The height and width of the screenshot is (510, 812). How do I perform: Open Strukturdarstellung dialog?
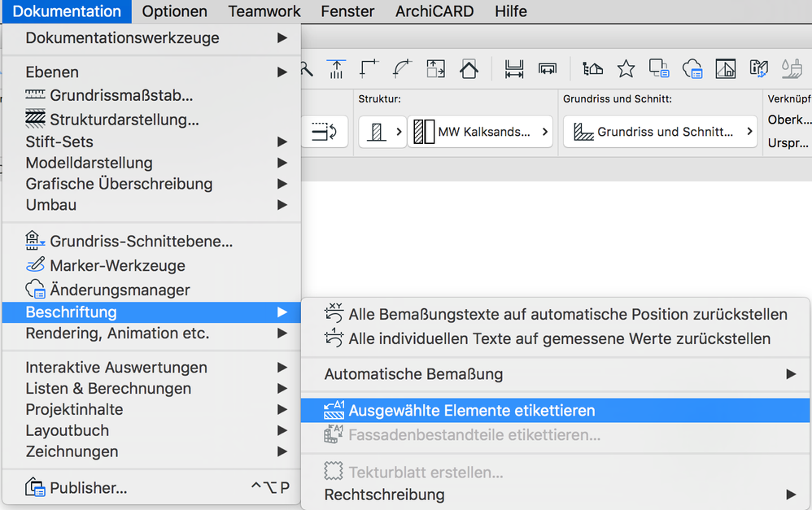click(x=151, y=120)
